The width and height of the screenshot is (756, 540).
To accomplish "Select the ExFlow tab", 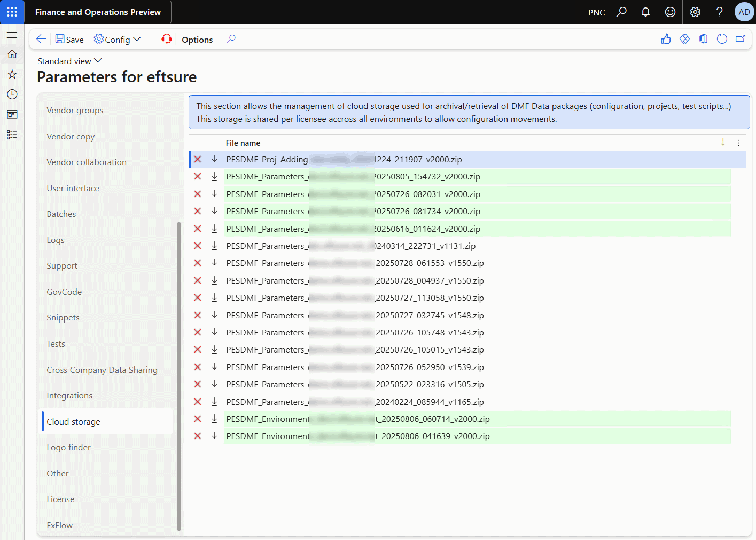I will (60, 526).
